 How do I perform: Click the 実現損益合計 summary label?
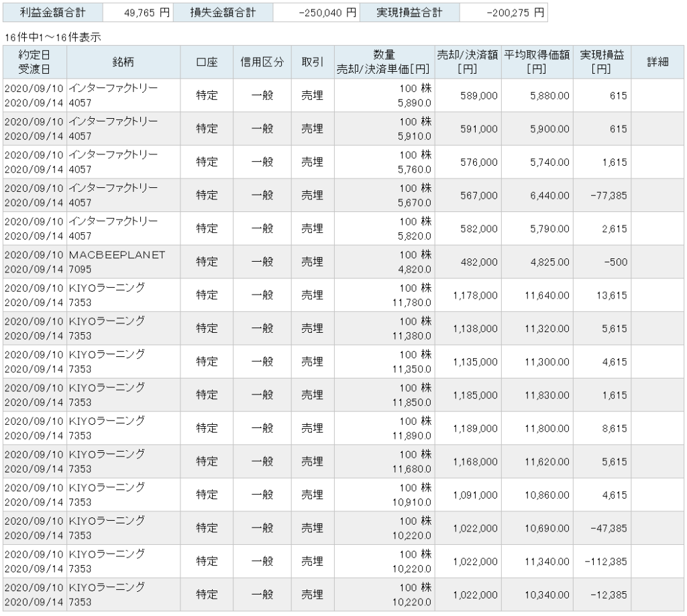(409, 12)
